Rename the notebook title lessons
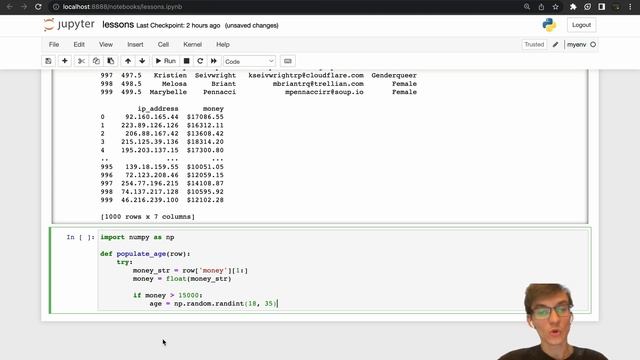 pos(118,25)
